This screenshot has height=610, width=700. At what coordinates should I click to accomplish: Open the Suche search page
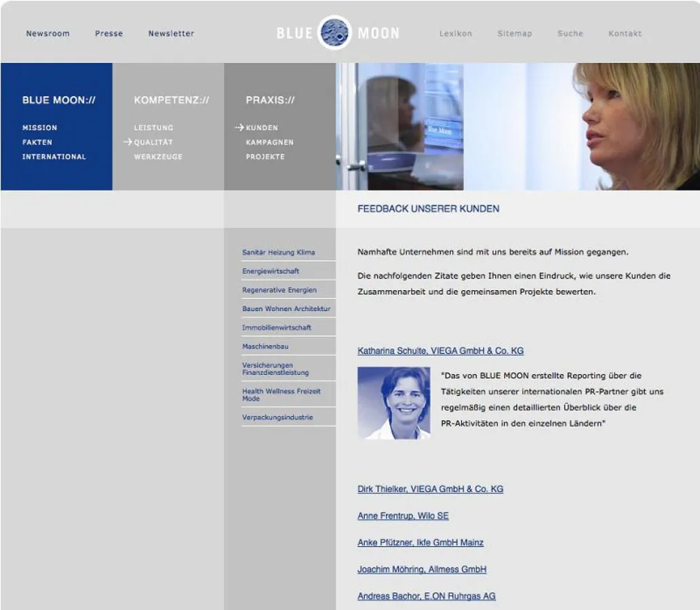point(570,33)
